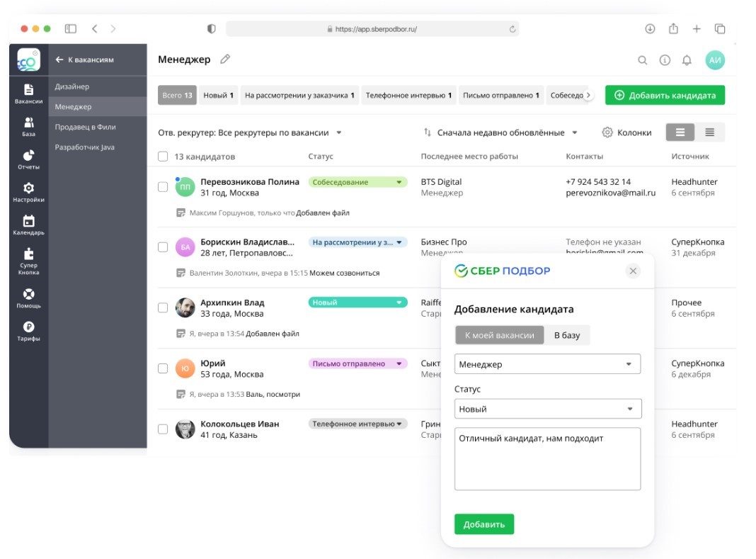
Task: Open the notifications bell icon
Action: pyautogui.click(x=686, y=60)
